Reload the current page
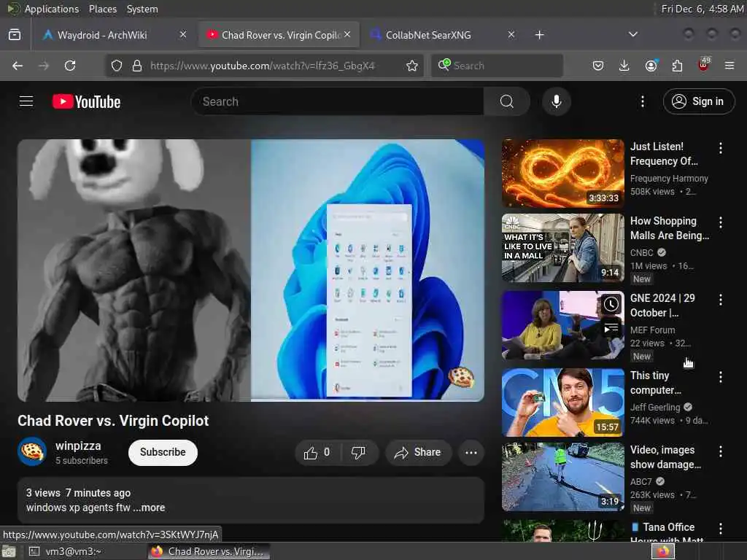Viewport: 747px width, 560px height. tap(70, 66)
